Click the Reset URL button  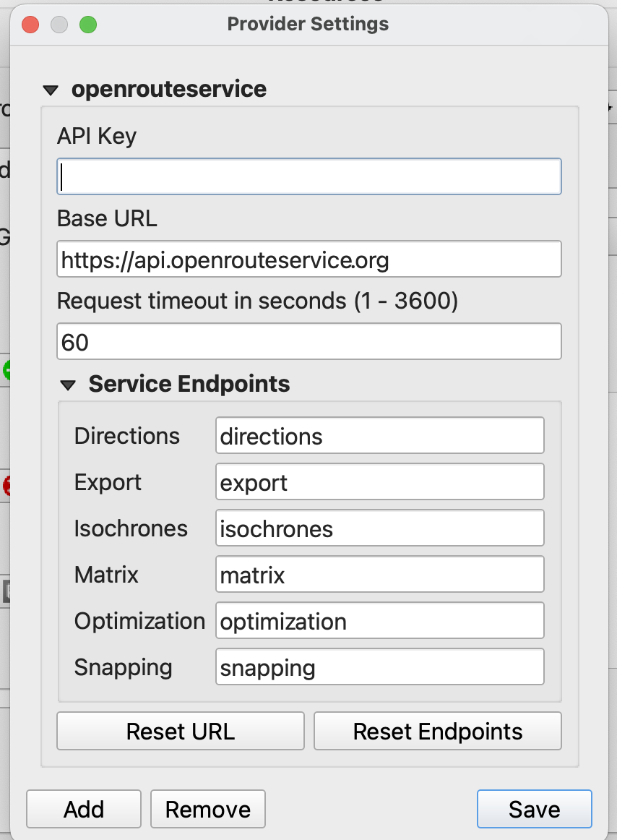[181, 732]
